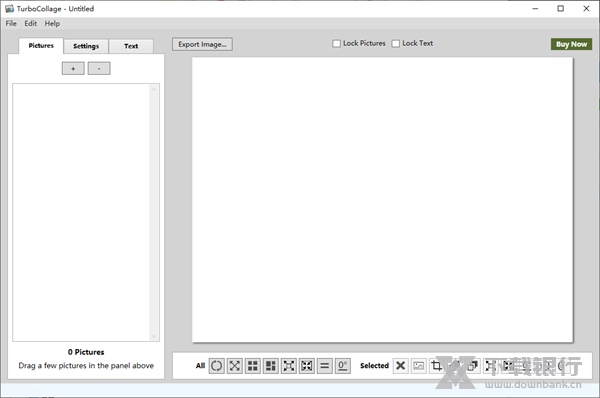Click the shuffle all pictures circular-arrows icon

pos(217,366)
